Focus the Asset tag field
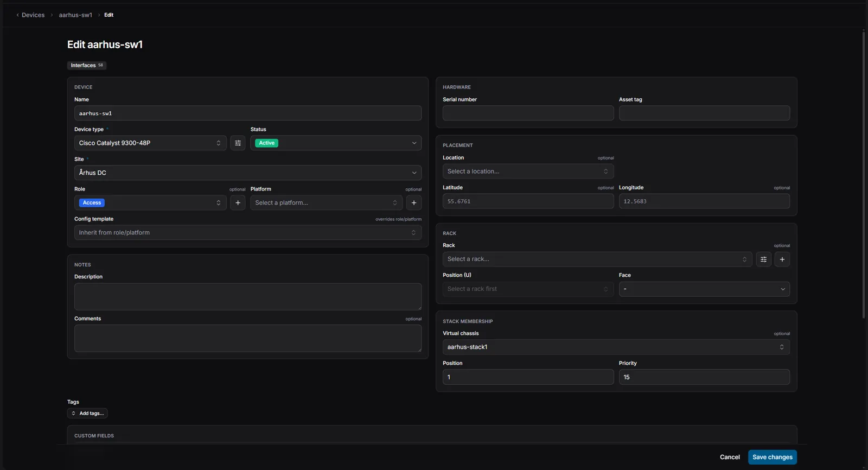This screenshot has height=470, width=868. [704, 113]
